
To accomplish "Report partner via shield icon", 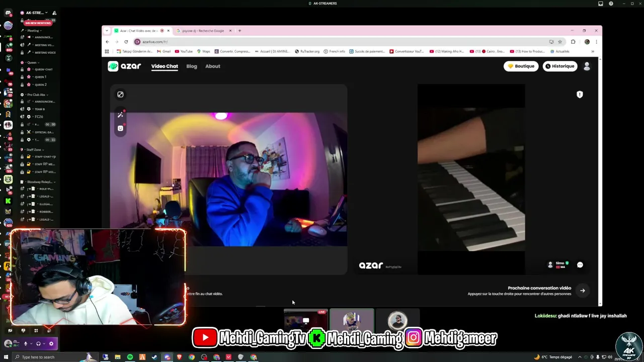I will point(580,95).
